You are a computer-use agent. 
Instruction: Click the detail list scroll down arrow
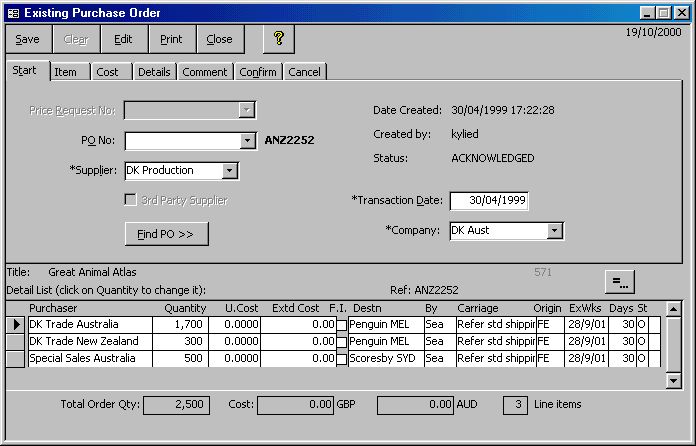pyautogui.click(x=674, y=380)
